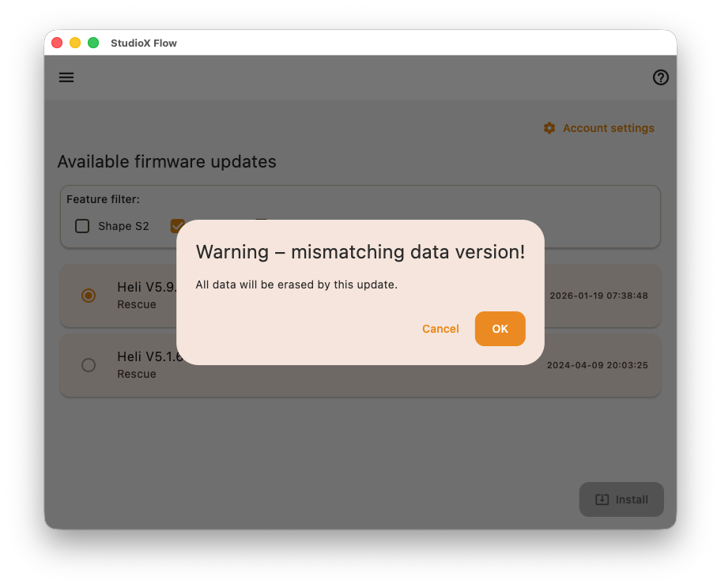721x588 pixels.
Task: Click the warning dialog's erase data message
Action: (296, 285)
